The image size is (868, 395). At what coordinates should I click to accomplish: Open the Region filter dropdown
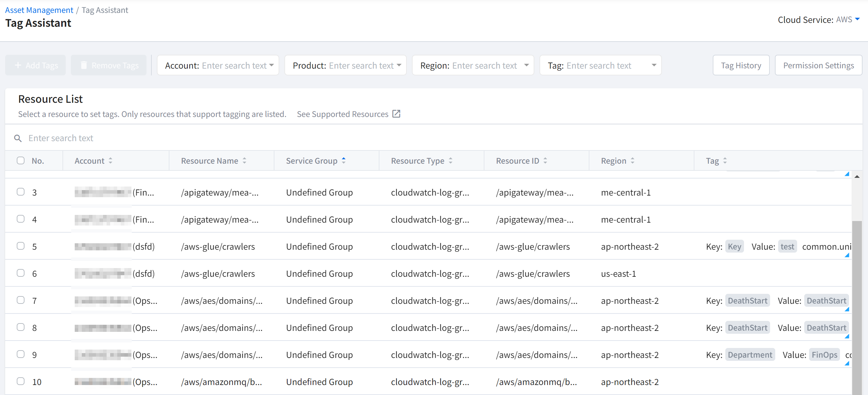526,65
